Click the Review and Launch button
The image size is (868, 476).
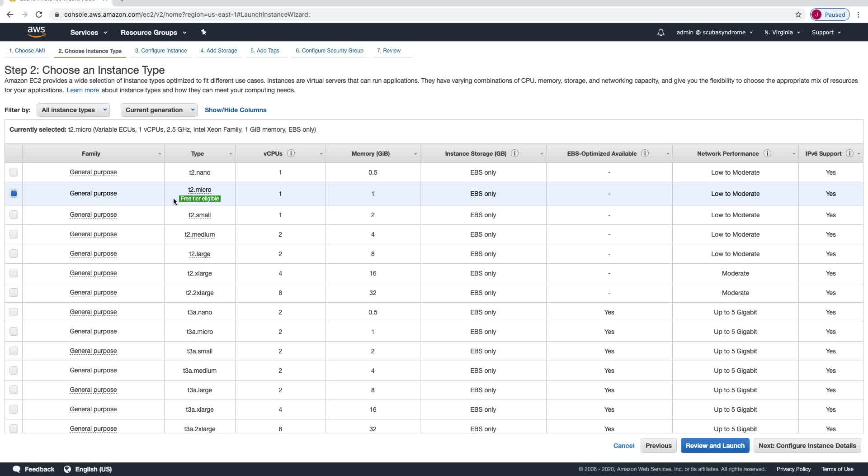coord(715,446)
